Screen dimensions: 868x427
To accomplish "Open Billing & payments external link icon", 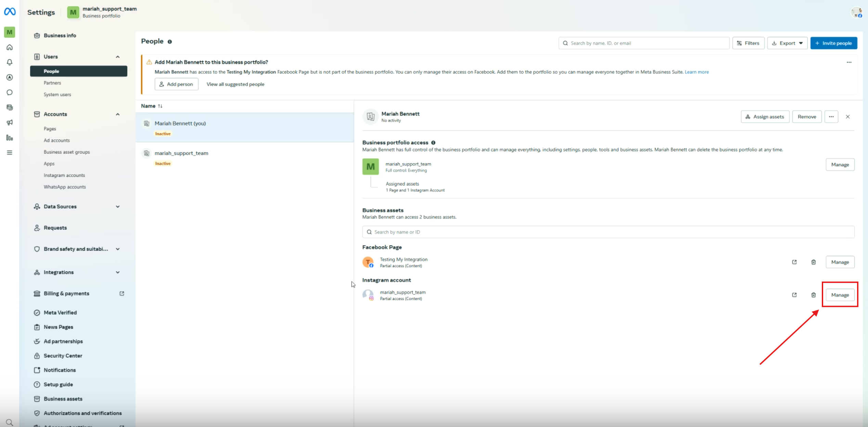I will [122, 294].
